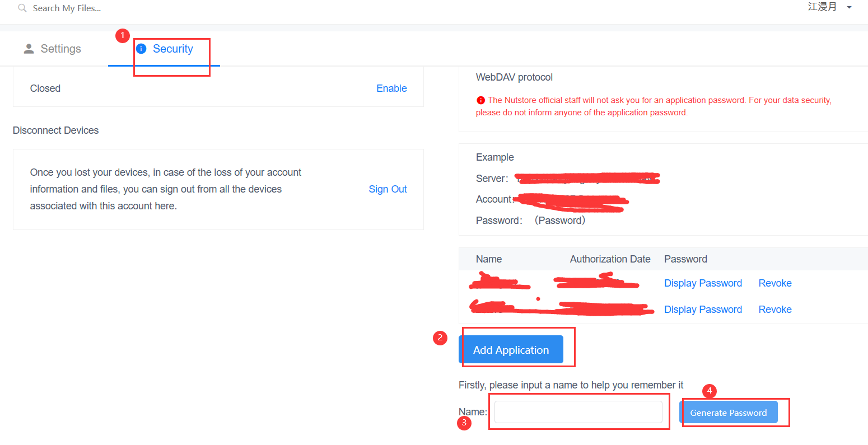Image resolution: width=868 pixels, height=445 pixels.
Task: Open the 江浸月 user account menu
Action: tap(822, 7)
